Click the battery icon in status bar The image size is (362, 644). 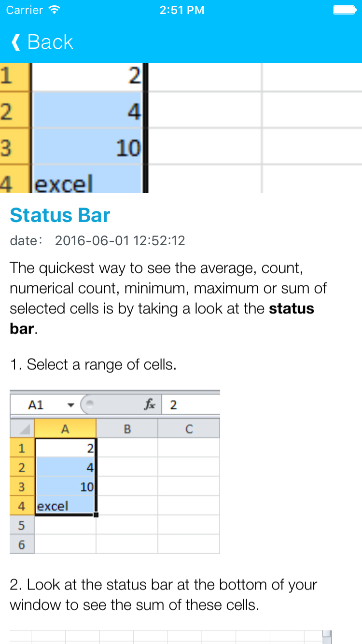click(x=344, y=10)
